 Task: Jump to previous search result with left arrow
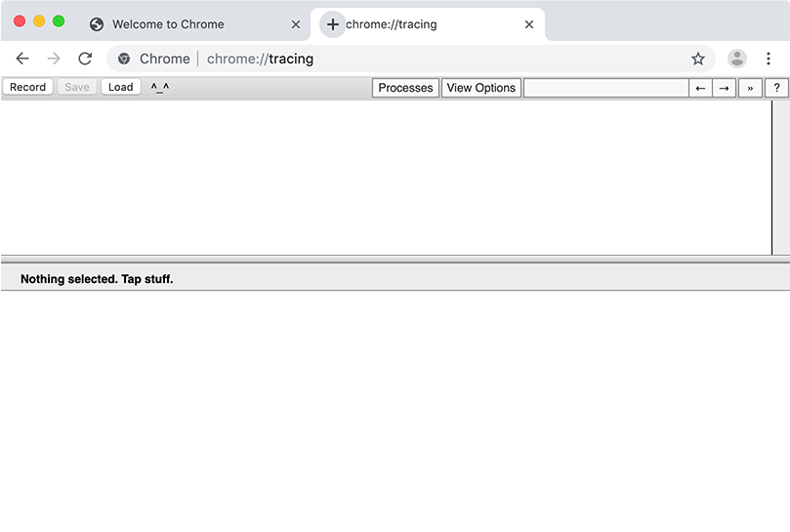[700, 88]
